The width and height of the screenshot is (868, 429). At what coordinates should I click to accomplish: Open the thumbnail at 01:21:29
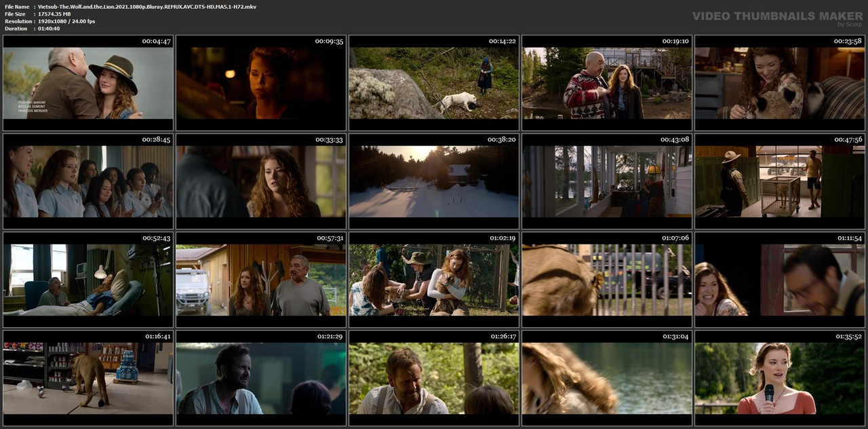[x=261, y=378]
